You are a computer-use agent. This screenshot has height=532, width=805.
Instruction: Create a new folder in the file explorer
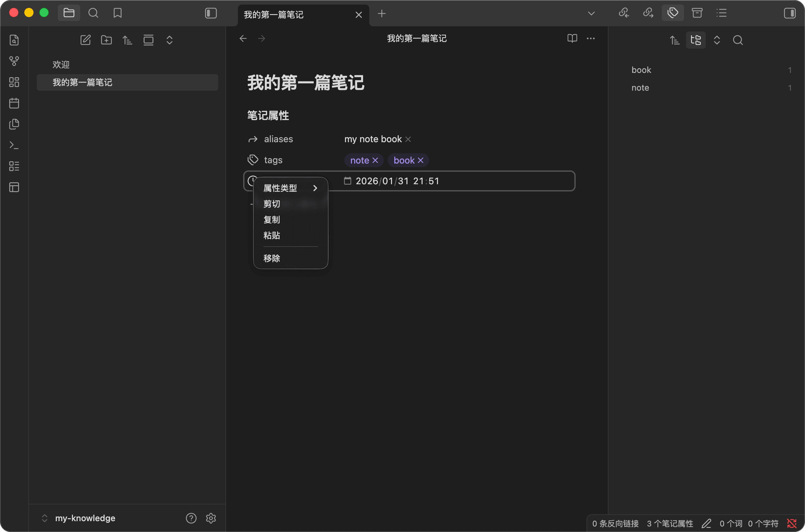[106, 40]
